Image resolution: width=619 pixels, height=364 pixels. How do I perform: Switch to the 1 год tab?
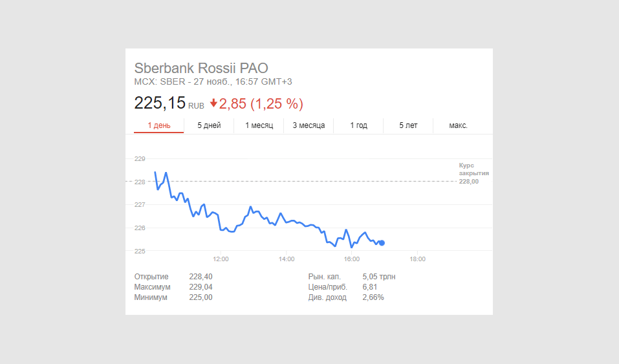pyautogui.click(x=358, y=125)
